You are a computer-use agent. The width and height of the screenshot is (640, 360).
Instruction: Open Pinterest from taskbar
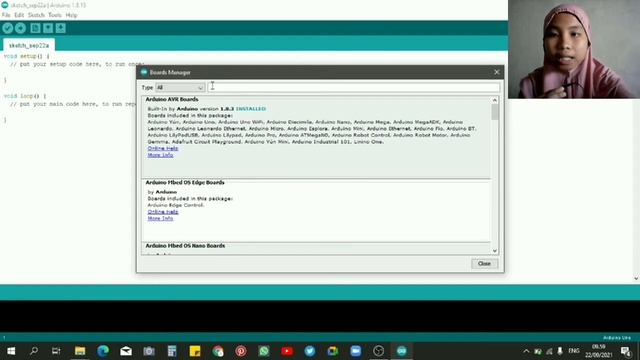coord(241,351)
